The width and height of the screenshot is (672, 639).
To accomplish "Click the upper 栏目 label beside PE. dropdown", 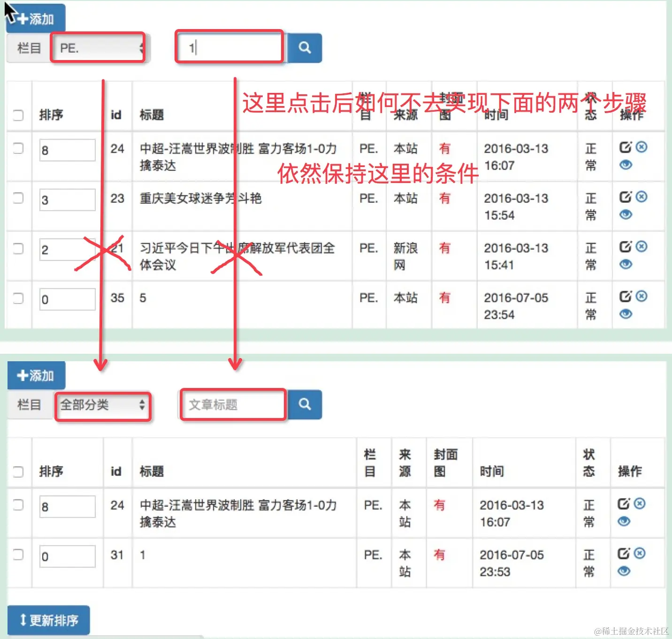I will click(x=29, y=48).
